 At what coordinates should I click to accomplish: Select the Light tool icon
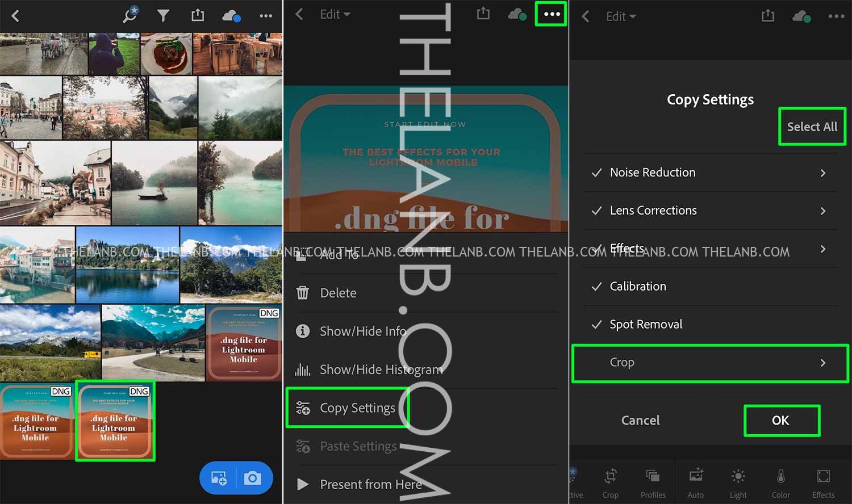coord(738,482)
